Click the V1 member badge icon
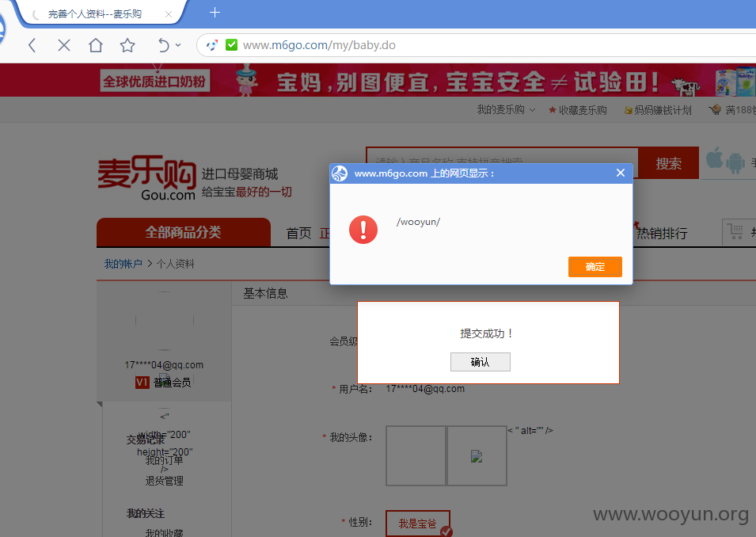 [x=142, y=383]
